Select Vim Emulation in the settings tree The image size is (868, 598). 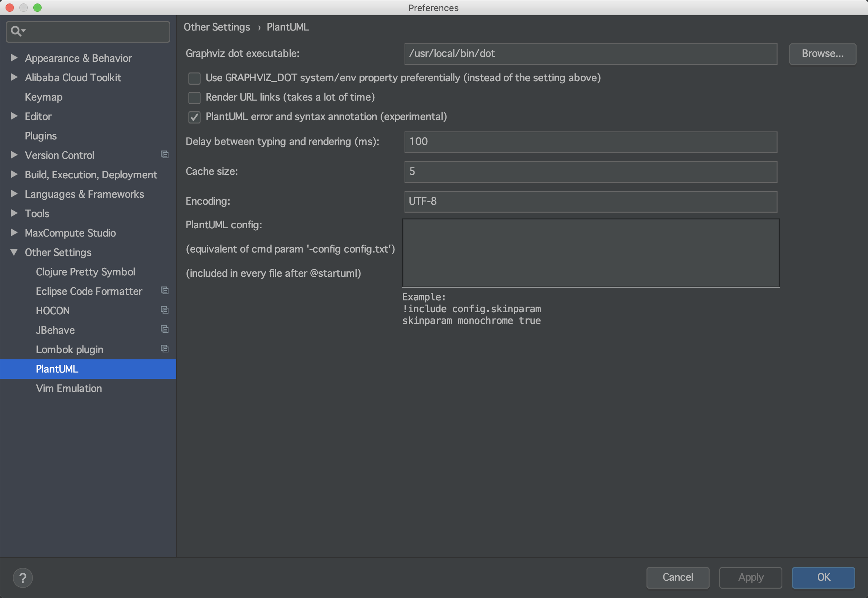pyautogui.click(x=69, y=388)
